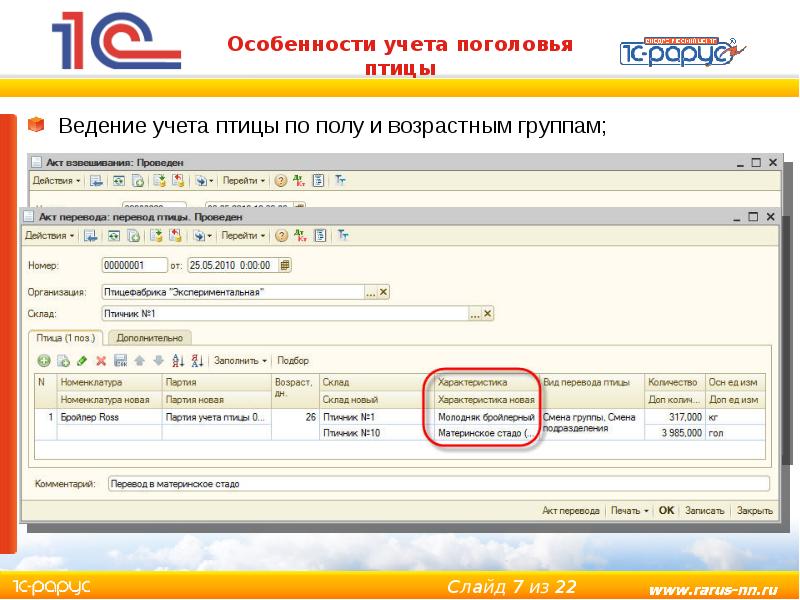This screenshot has height=600, width=800.
Task: Open selection list for Склад field
Action: point(474,313)
